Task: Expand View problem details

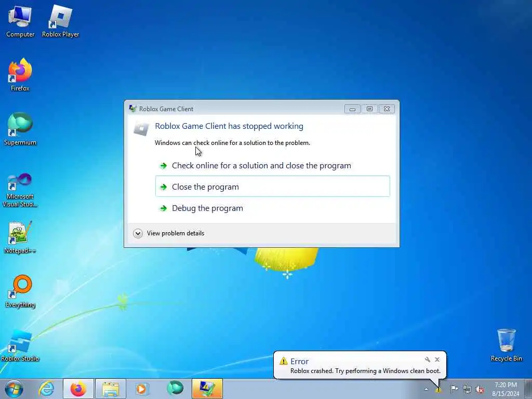Action: click(169, 233)
